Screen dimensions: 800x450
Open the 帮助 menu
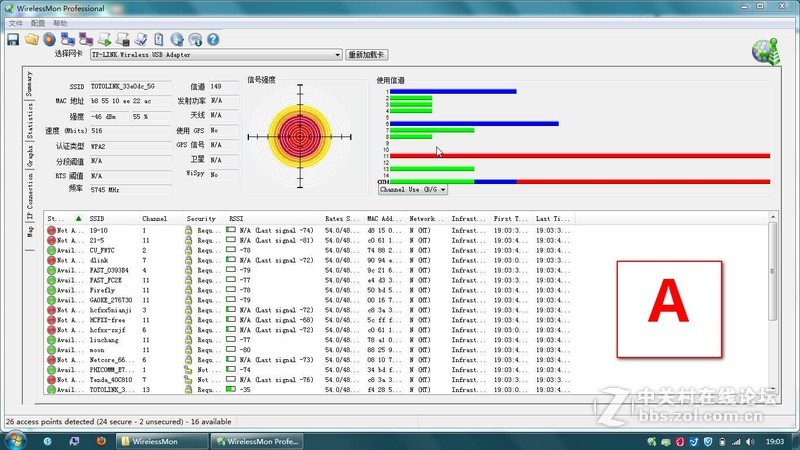(x=61, y=22)
